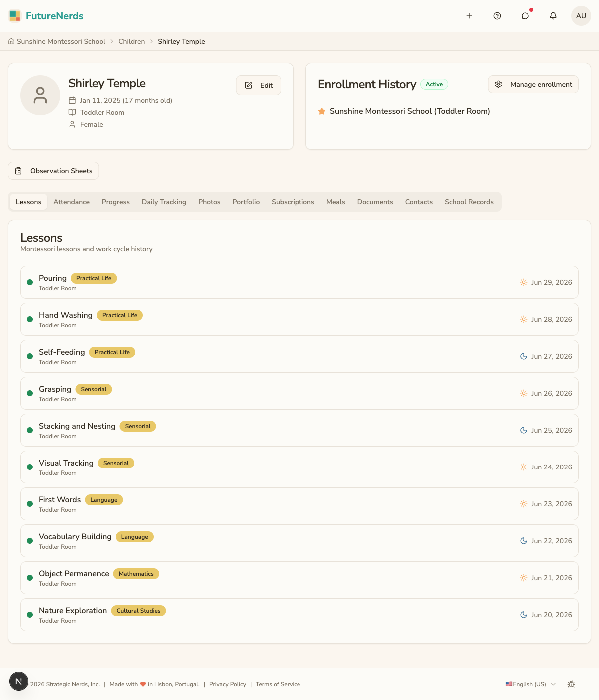Go to Children breadcrumb link
The width and height of the screenshot is (599, 700).
[x=132, y=41]
